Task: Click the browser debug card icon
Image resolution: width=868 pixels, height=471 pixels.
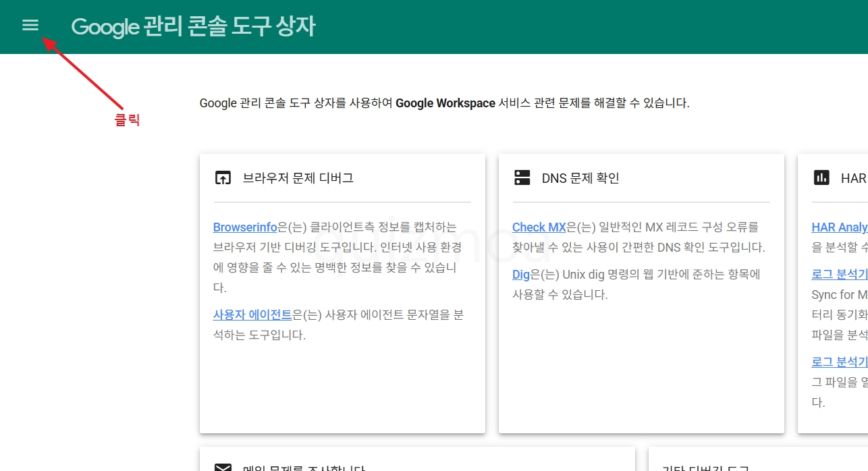Action: [223, 178]
